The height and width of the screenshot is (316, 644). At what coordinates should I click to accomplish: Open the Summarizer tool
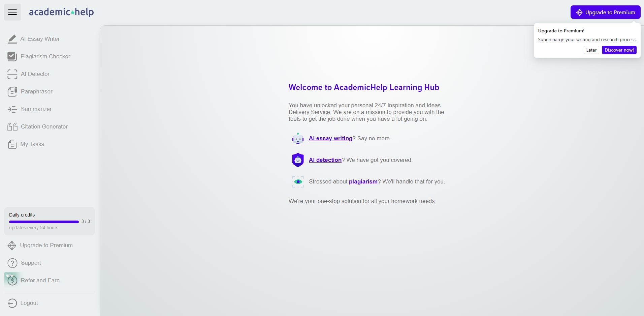pos(50,109)
